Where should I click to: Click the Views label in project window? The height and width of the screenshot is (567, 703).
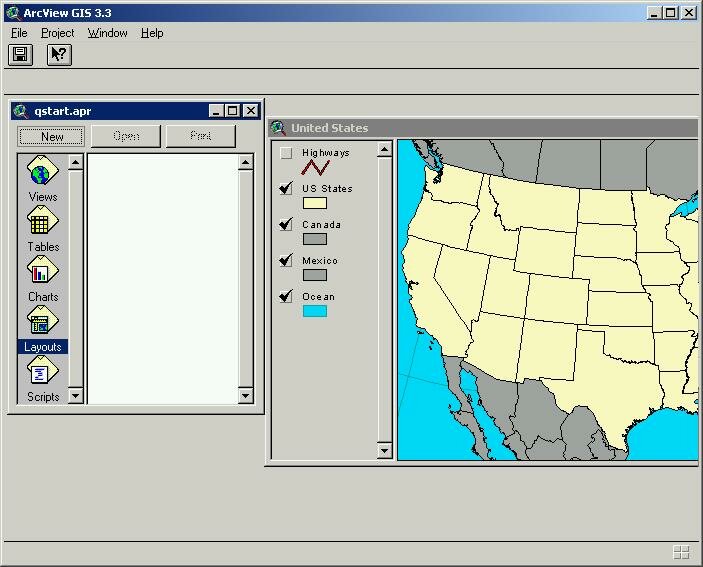pyautogui.click(x=43, y=196)
